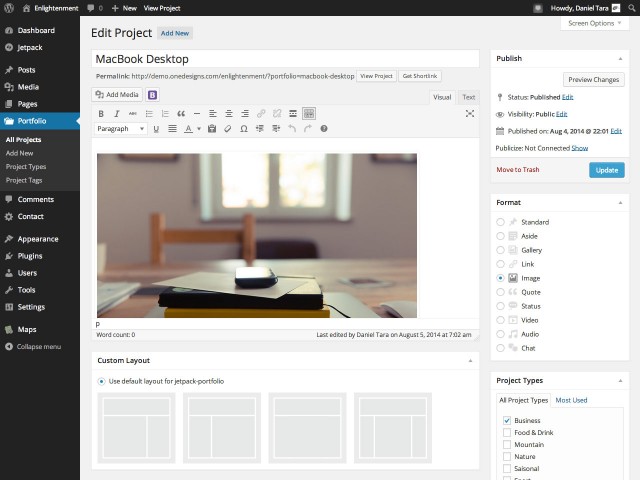This screenshot has height=480, width=640.
Task: Select the Audio post format
Action: pos(500,334)
